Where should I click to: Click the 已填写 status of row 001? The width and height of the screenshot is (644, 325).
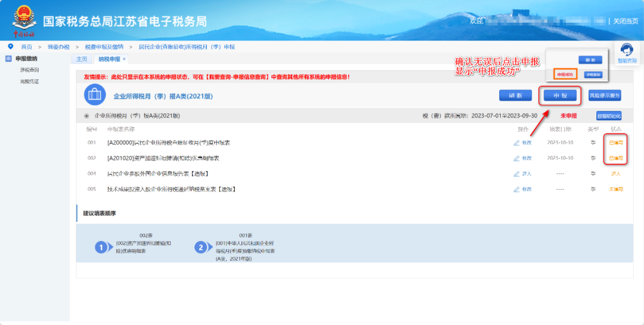[615, 143]
